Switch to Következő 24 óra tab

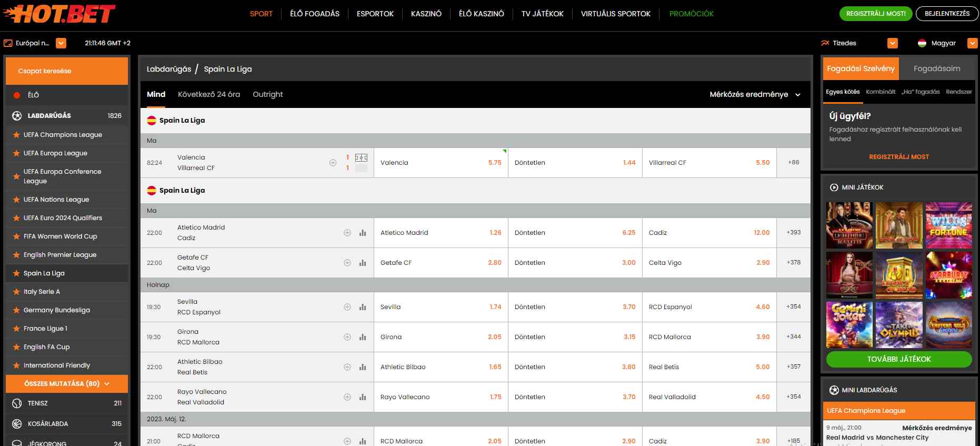coord(209,94)
